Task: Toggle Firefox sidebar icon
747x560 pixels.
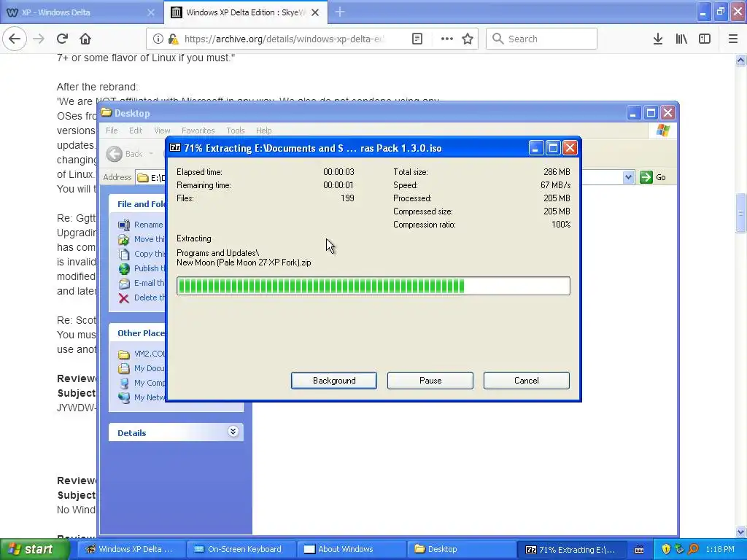Action: pyautogui.click(x=705, y=39)
